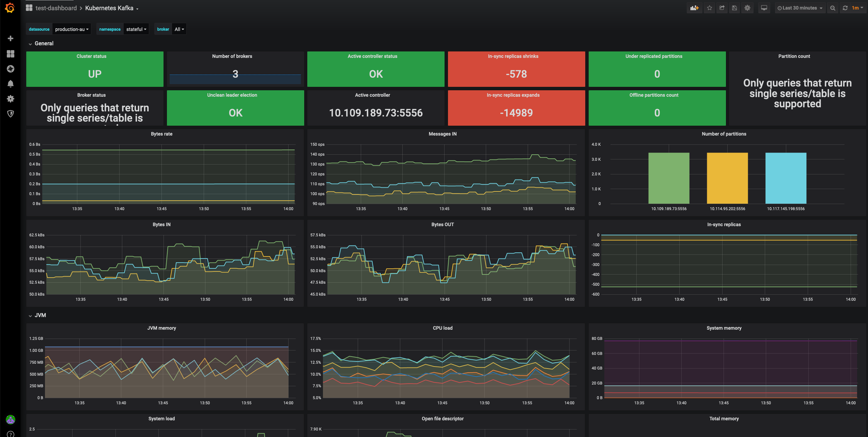Click the Share dashboard icon
Screen dimensions: 868x437
(x=722, y=8)
